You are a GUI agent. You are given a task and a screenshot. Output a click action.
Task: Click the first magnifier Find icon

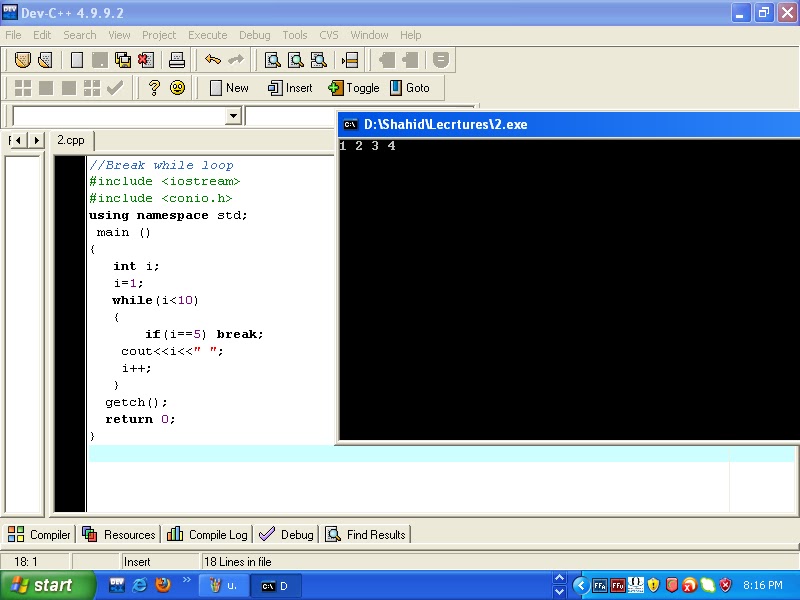click(272, 60)
